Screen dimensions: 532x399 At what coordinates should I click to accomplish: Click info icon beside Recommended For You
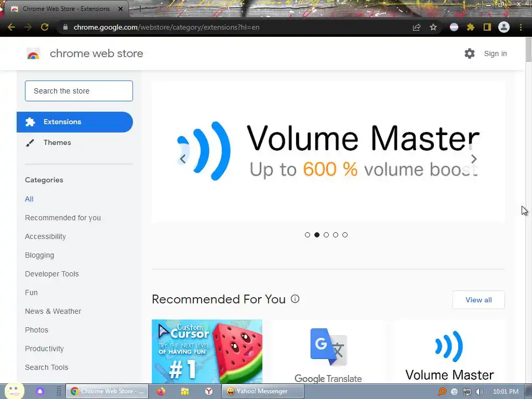pyautogui.click(x=295, y=299)
